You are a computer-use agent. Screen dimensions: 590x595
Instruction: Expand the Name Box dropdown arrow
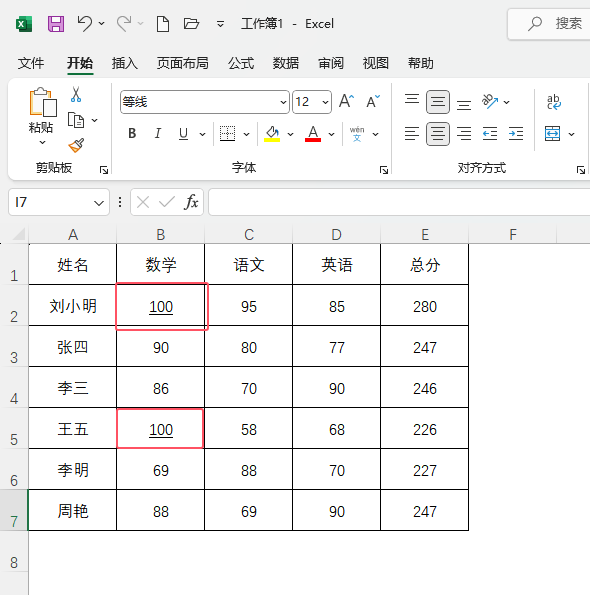[x=99, y=203]
